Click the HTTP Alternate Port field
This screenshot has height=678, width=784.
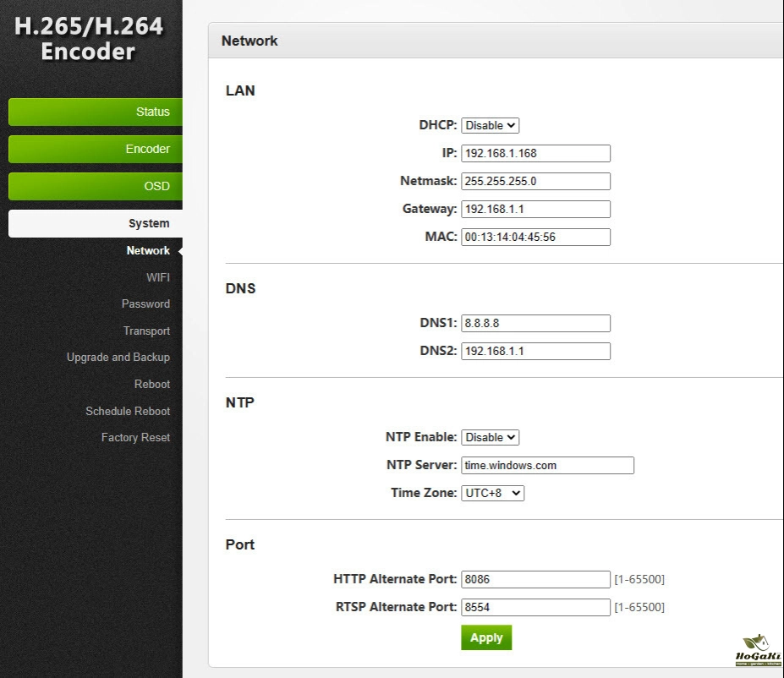pos(535,579)
